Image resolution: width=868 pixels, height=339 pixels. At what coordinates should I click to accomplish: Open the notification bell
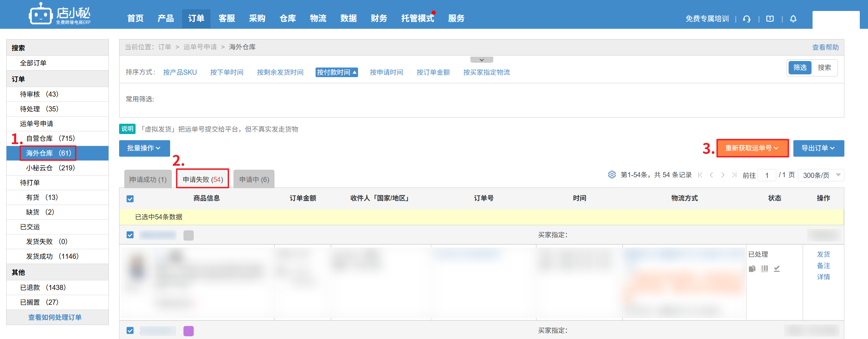coord(793,19)
